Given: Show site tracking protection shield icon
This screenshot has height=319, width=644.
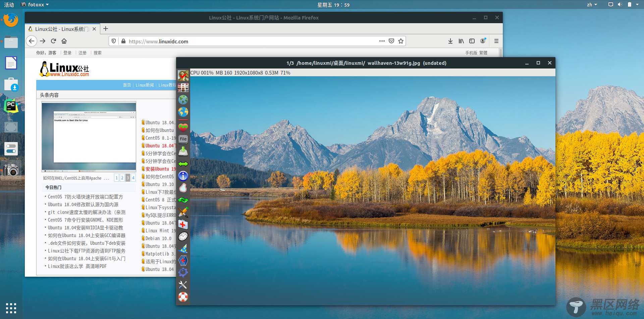Looking at the screenshot, I should click(114, 41).
